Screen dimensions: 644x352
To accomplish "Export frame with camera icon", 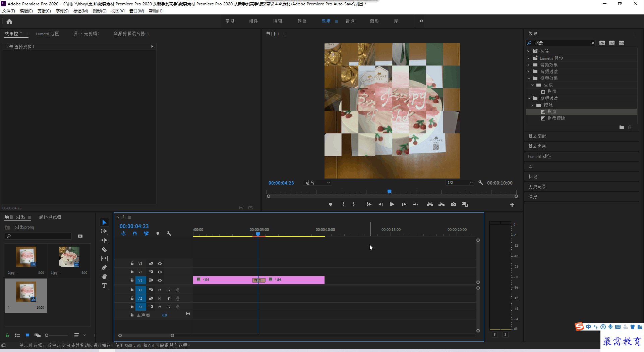I will (x=454, y=204).
